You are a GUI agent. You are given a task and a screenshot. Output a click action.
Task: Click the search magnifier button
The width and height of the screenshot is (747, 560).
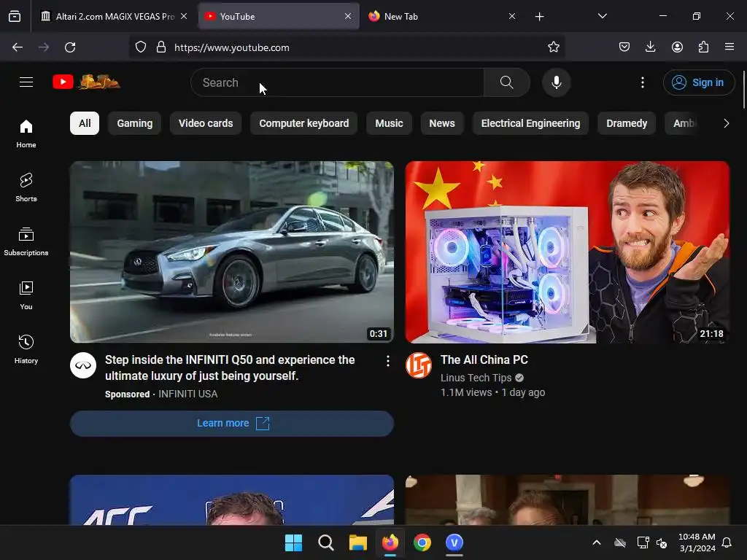pyautogui.click(x=506, y=82)
